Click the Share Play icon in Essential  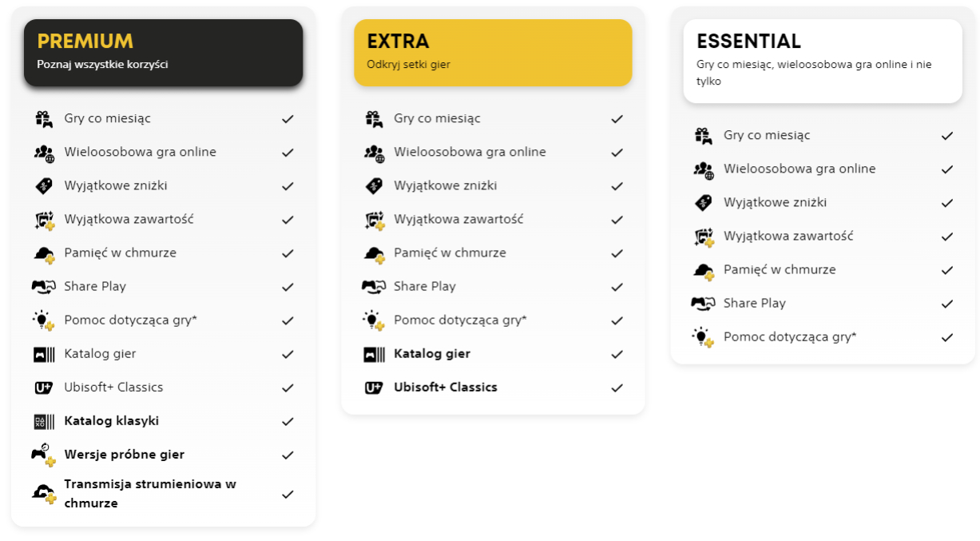tap(703, 304)
